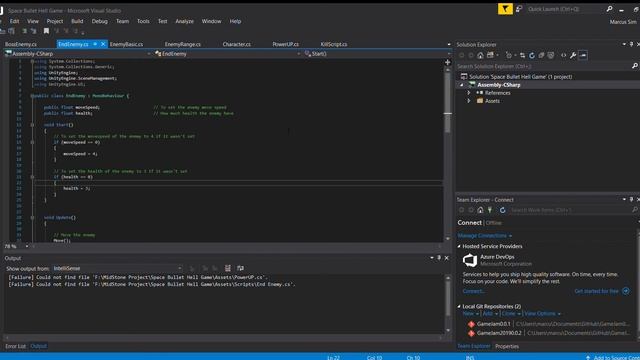Switch to the Character.cs tab
Image resolution: width=640 pixels, height=360 pixels.
[237, 44]
